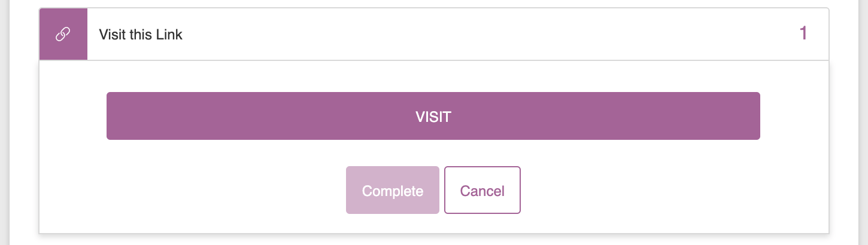The height and width of the screenshot is (245, 868).
Task: Click the faded Complete button
Action: tap(393, 190)
